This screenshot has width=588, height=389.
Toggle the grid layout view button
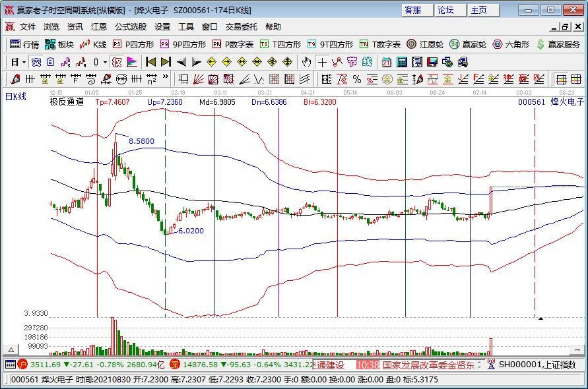point(560,79)
